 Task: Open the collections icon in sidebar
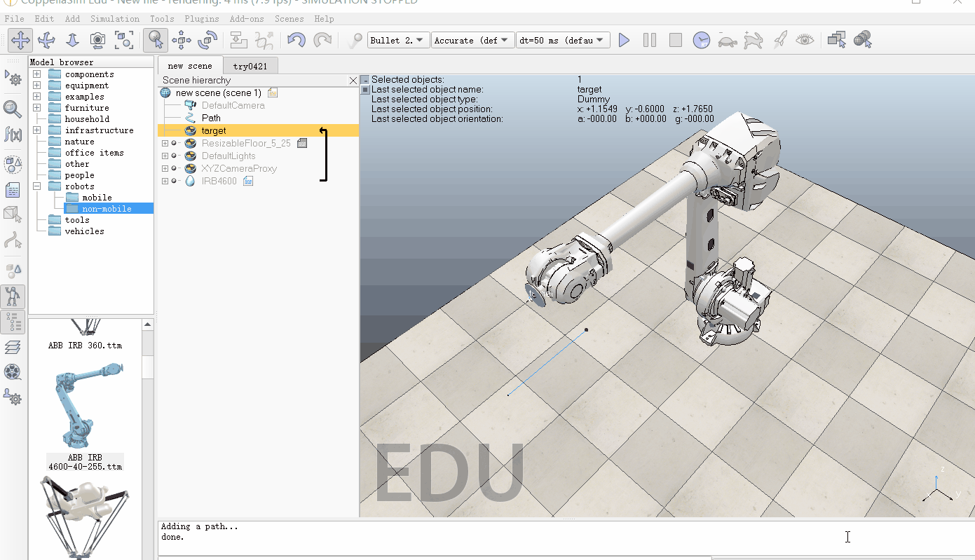13,165
